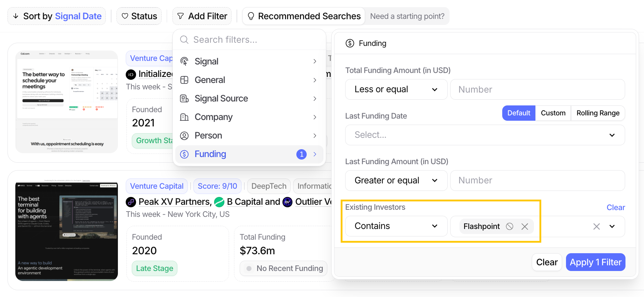
Task: Open the Greater or equal operator dropdown
Action: [396, 181]
